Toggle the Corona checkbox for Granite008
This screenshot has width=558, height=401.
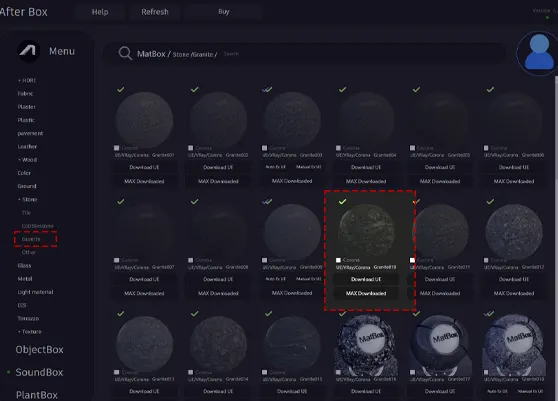[190, 260]
